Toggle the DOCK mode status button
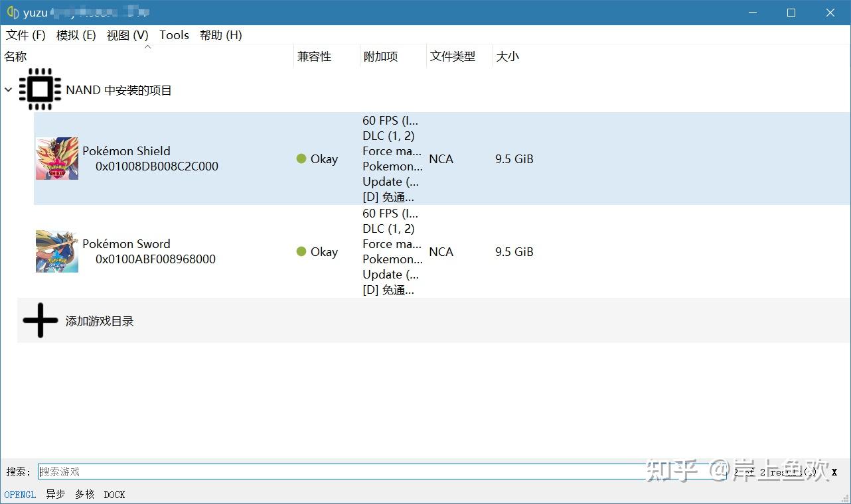Viewport: 851px width, 504px height. point(114,495)
